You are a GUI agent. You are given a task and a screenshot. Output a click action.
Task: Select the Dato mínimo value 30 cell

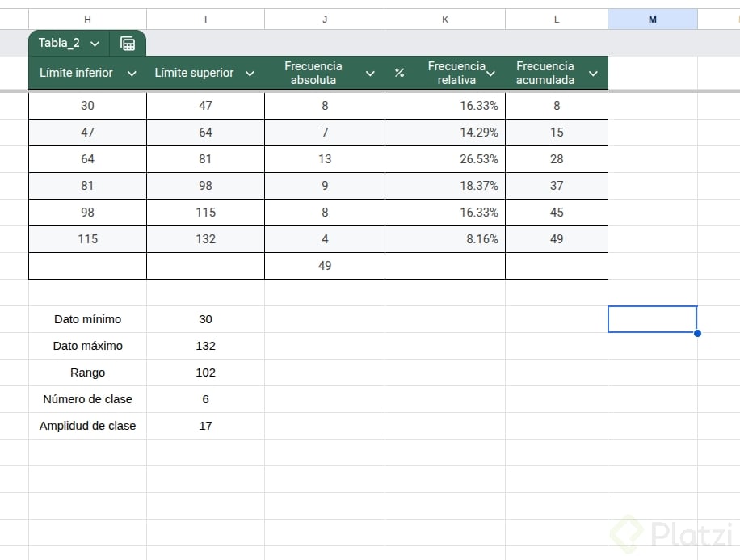click(x=205, y=319)
